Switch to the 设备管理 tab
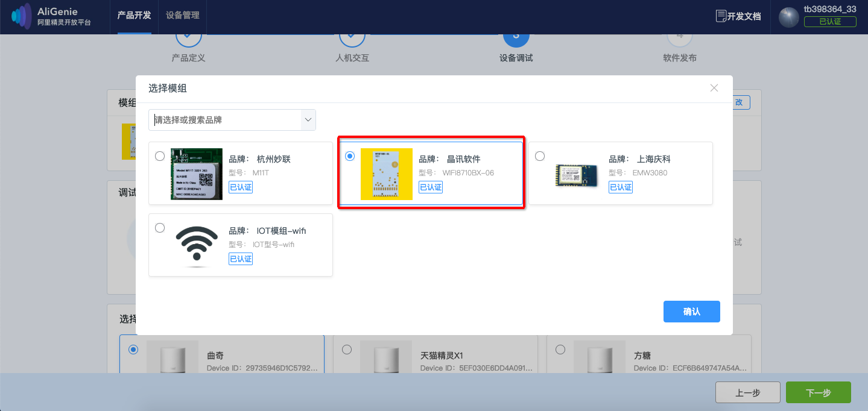 [182, 16]
